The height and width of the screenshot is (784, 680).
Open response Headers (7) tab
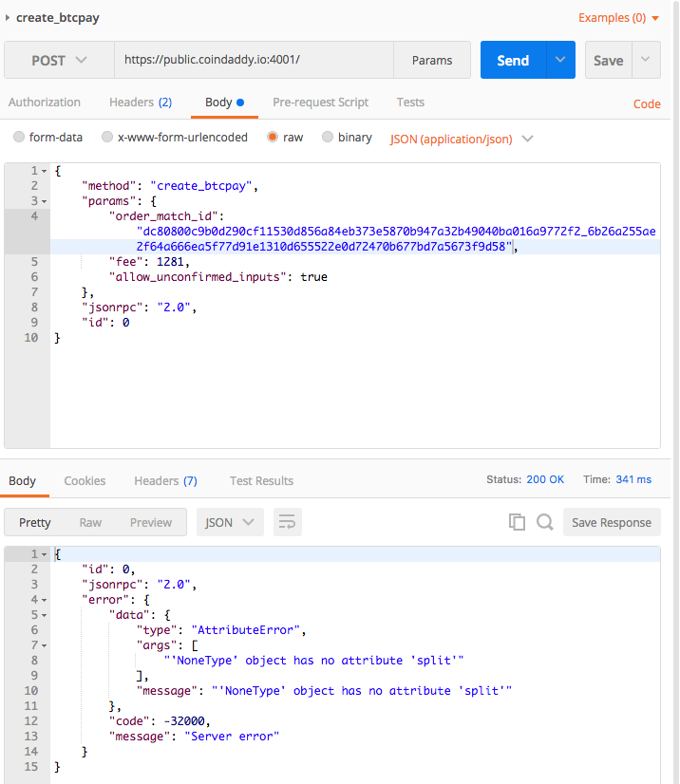click(165, 480)
